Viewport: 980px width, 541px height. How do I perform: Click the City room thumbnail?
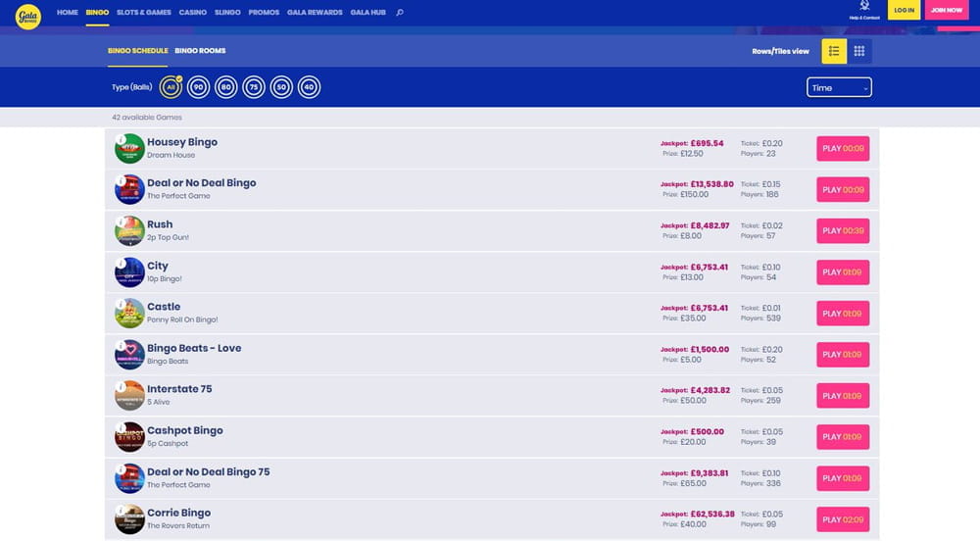coord(130,272)
